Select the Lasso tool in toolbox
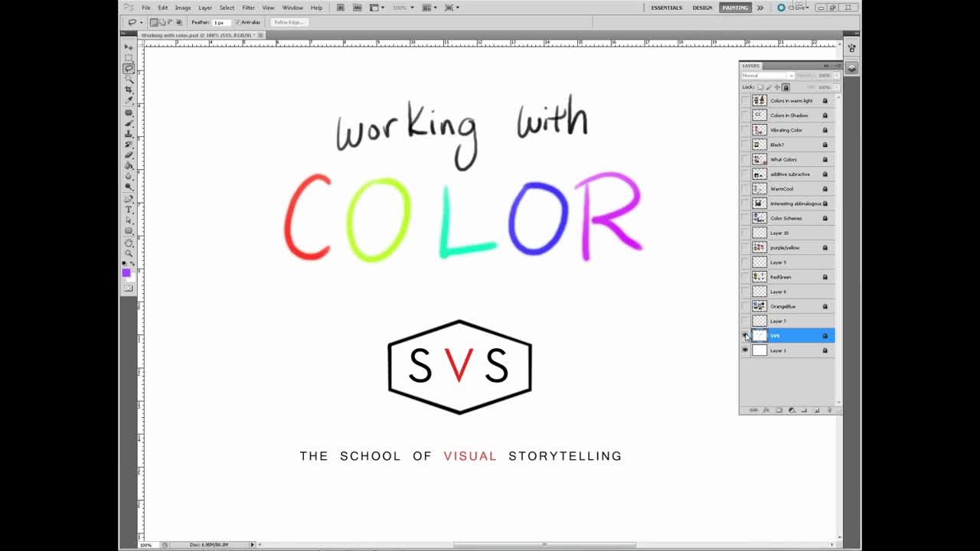This screenshot has width=980, height=551. (129, 69)
